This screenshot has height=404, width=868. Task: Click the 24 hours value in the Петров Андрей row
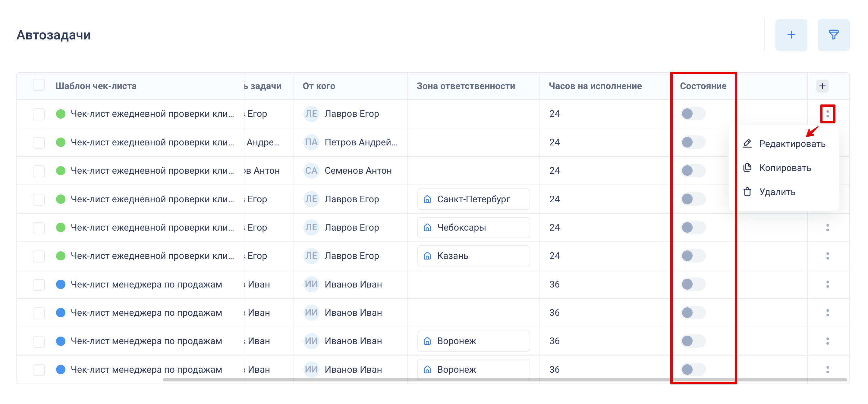pyautogui.click(x=554, y=142)
